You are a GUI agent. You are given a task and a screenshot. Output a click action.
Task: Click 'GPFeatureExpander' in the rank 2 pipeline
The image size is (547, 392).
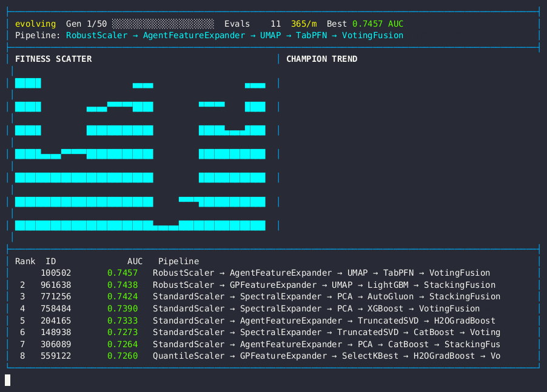point(273,285)
